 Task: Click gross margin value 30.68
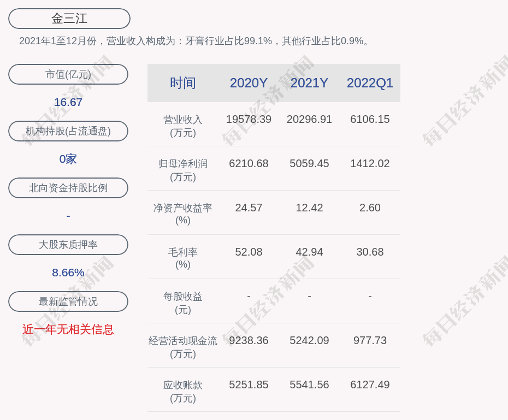[370, 252]
